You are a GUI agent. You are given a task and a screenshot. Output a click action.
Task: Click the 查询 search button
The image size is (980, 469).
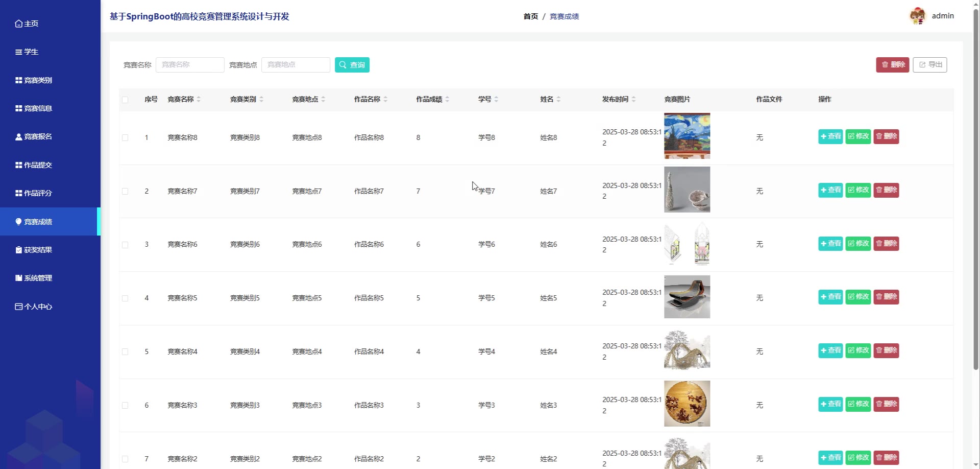[x=352, y=65]
